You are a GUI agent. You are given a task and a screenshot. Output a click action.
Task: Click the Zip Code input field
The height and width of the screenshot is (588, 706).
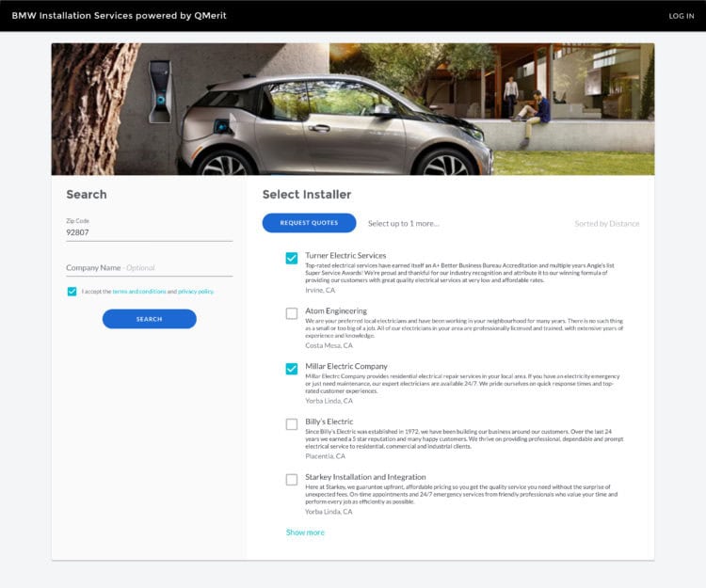[149, 231]
